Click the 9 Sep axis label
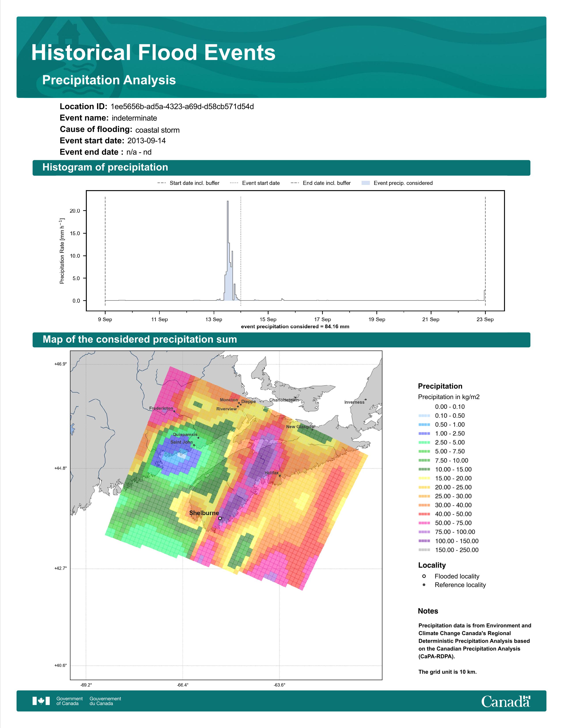Image resolution: width=563 pixels, height=728 pixels. pyautogui.click(x=105, y=319)
